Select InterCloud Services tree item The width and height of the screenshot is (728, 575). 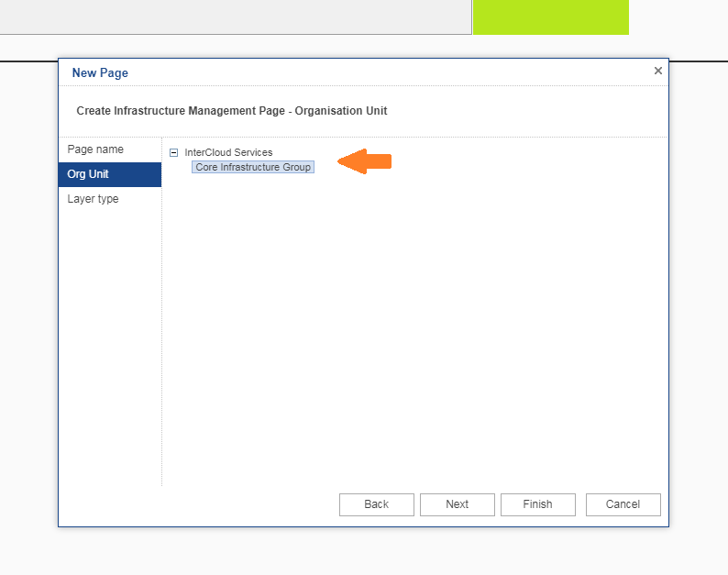(x=228, y=152)
